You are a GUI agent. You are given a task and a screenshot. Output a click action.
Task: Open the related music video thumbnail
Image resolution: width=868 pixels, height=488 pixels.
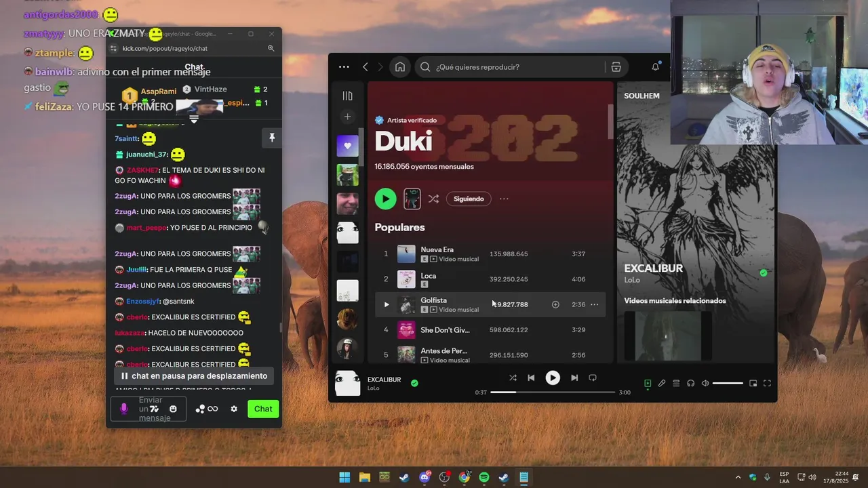click(x=668, y=336)
